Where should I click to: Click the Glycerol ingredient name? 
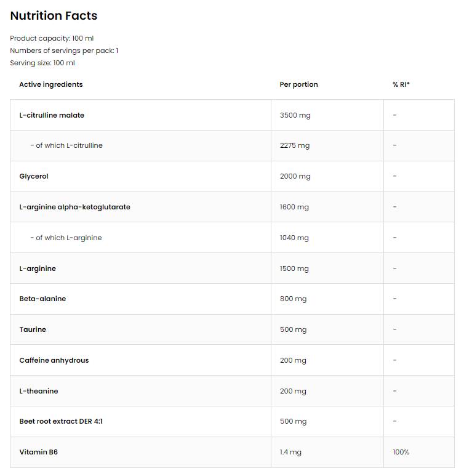coord(34,176)
